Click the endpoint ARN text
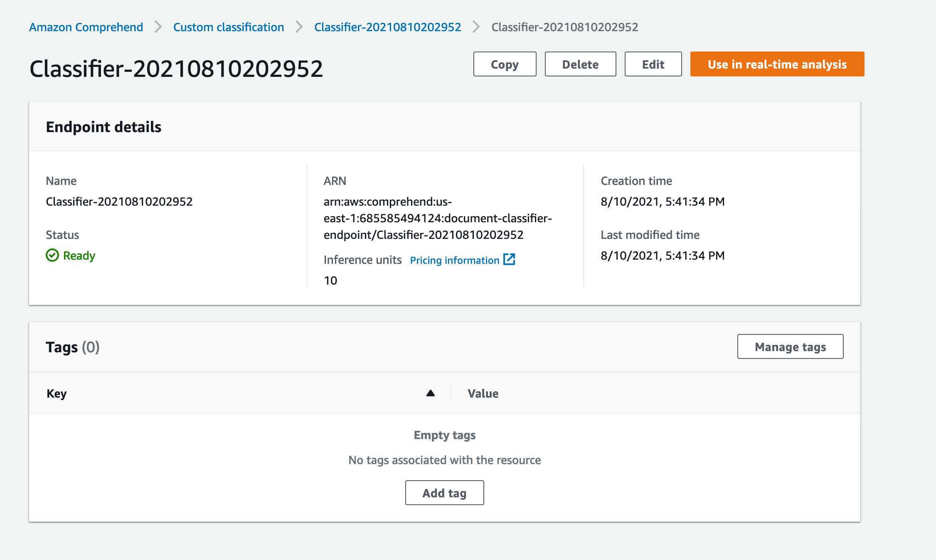Screen dimensions: 936x560 [437, 218]
